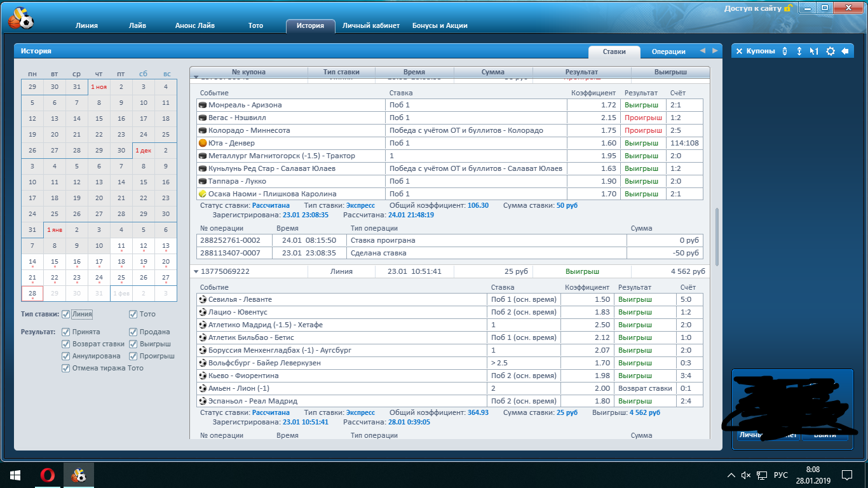
Task: Collapse coupon 13775069222 details
Action: pyautogui.click(x=196, y=272)
